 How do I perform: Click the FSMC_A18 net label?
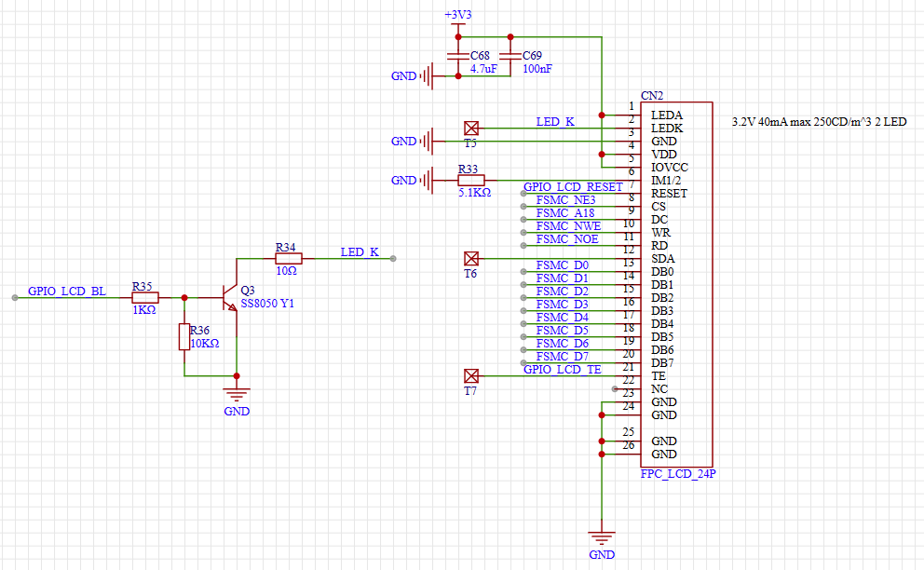(x=565, y=212)
